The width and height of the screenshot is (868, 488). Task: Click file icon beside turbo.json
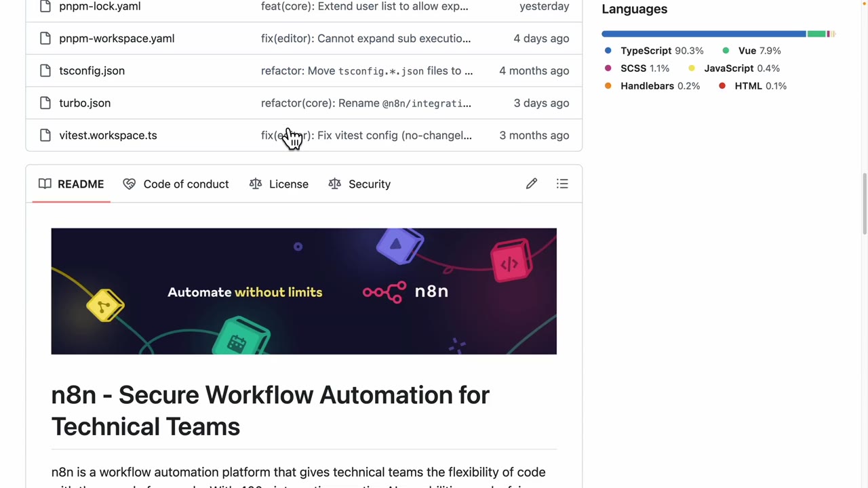pos(45,103)
